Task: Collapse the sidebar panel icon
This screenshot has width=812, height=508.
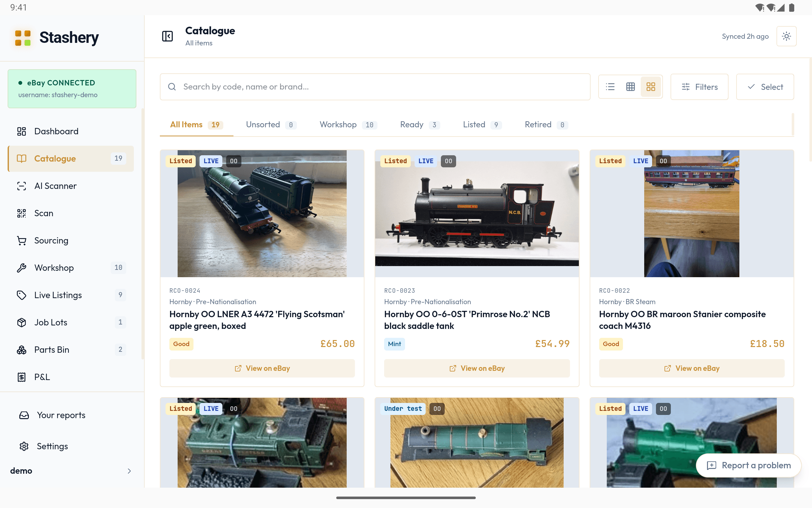Action: pos(167,36)
